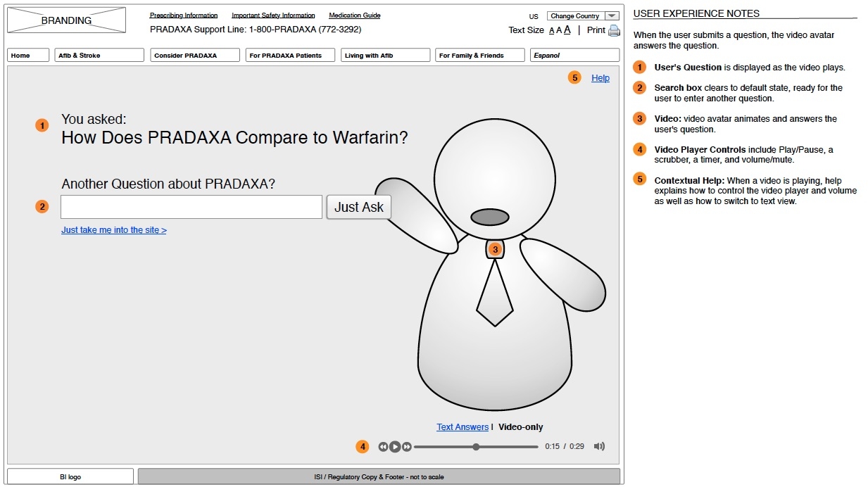Screen dimensions: 868x487
Task: Click the printer icon next to Print
Action: point(614,30)
